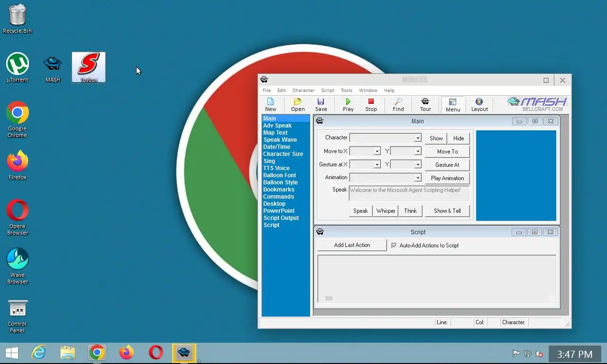Screen dimensions: 607x364
Task: Click the UFO icon in the Script sub-window title
Action: click(320, 232)
